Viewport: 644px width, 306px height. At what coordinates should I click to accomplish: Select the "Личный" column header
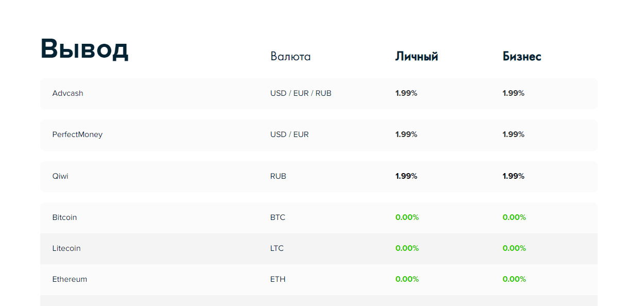(416, 57)
